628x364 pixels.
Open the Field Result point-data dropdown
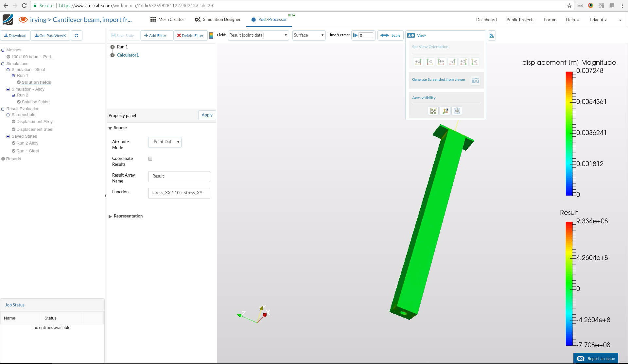click(258, 35)
